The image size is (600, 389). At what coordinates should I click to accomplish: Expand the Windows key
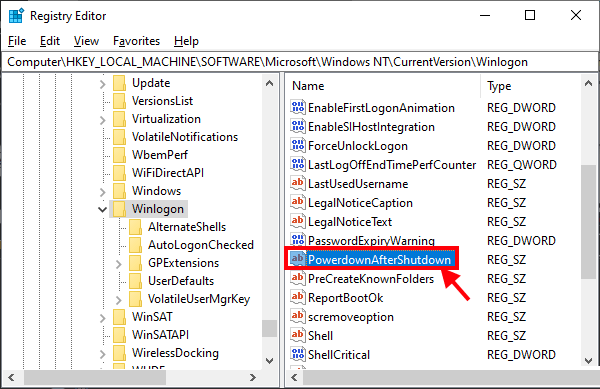click(x=102, y=192)
